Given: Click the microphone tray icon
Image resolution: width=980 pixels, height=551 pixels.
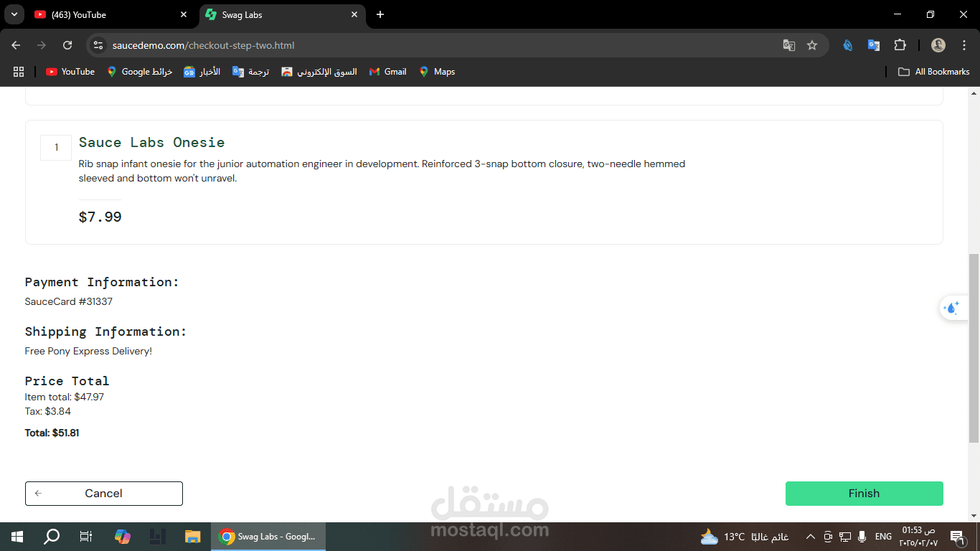Looking at the screenshot, I should (x=862, y=537).
